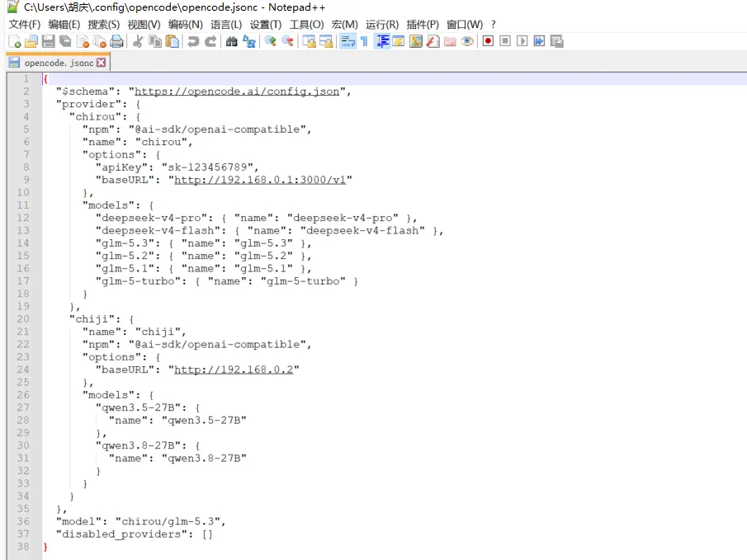747x560 pixels.
Task: Create a new file with the New icon
Action: pyautogui.click(x=14, y=41)
